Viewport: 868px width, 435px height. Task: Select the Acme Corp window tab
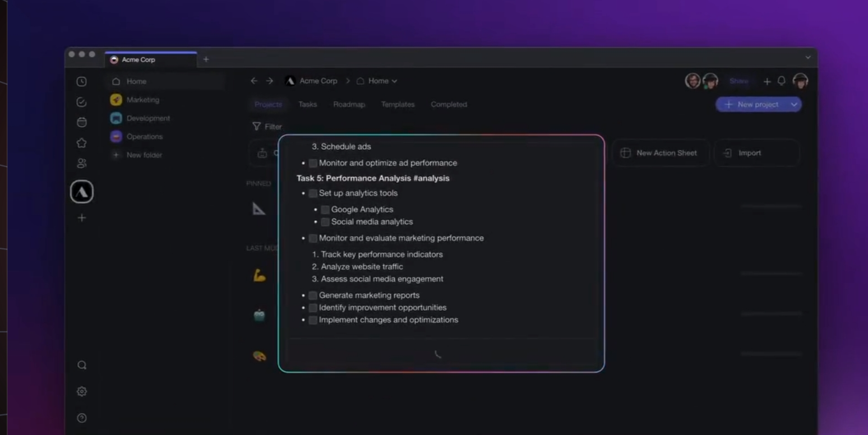tap(151, 59)
